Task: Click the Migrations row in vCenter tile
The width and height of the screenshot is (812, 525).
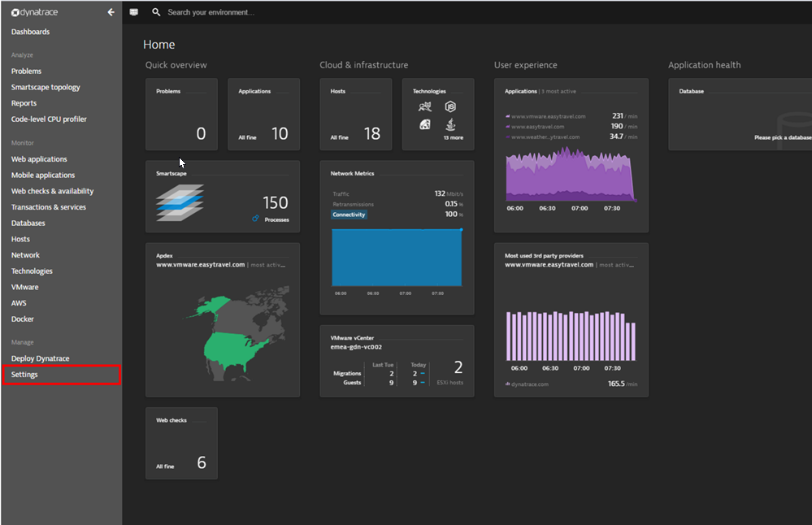Action: point(379,373)
